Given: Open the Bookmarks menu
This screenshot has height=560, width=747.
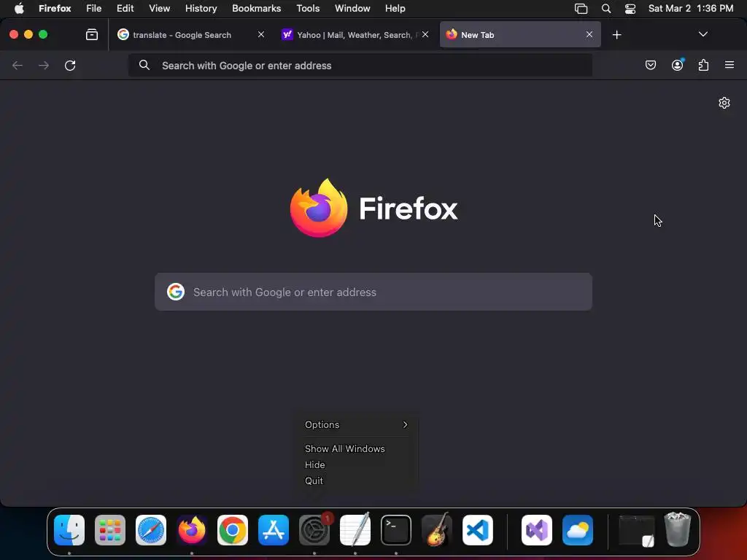Looking at the screenshot, I should click(x=256, y=8).
